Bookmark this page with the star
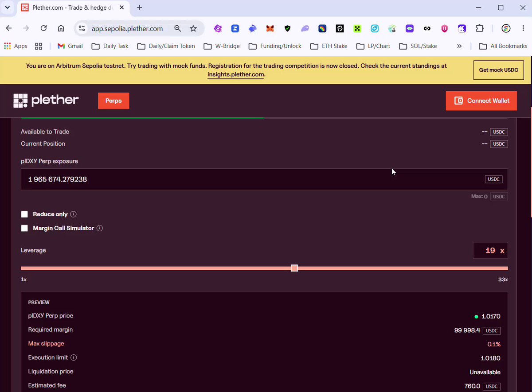This screenshot has height=392, width=532. [193, 28]
